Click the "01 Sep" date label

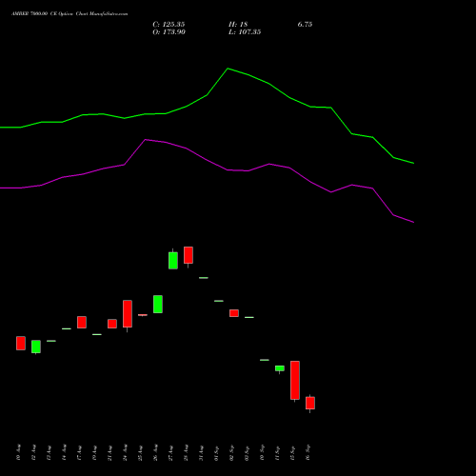click(216, 452)
